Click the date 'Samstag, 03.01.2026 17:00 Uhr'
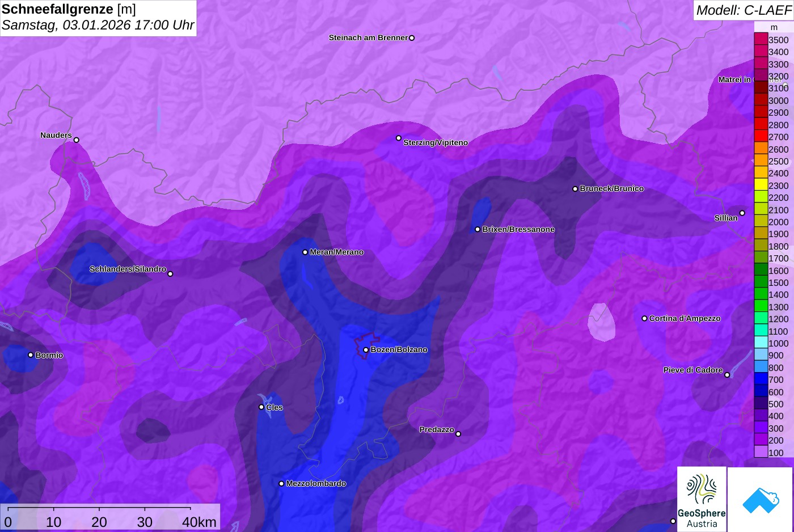The height and width of the screenshot is (532, 794). click(98, 25)
